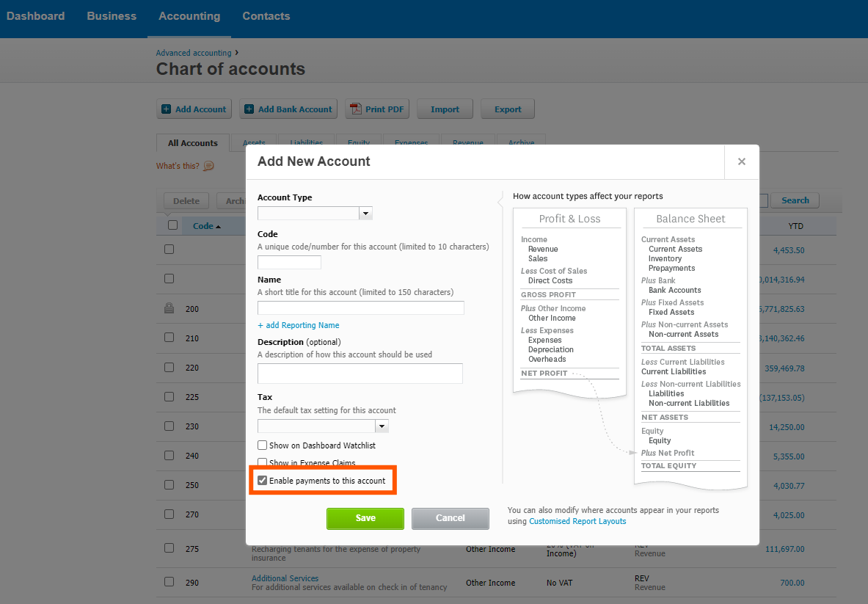Switch to the All Accounts tab
The image size is (868, 604).
click(193, 143)
